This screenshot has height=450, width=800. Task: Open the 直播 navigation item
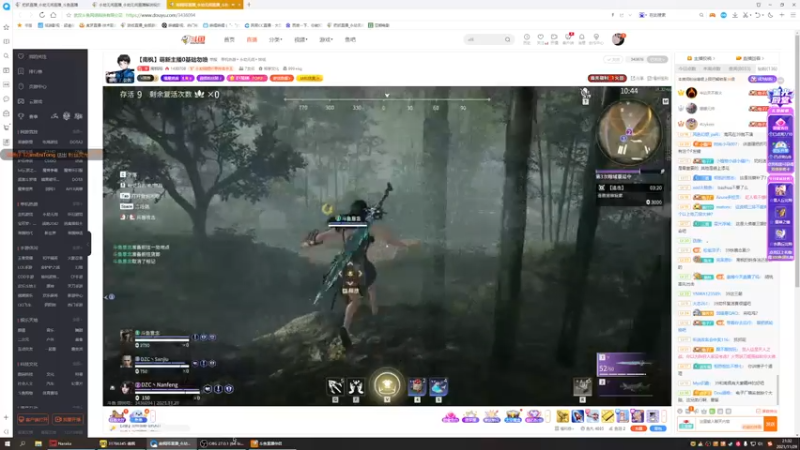point(252,39)
